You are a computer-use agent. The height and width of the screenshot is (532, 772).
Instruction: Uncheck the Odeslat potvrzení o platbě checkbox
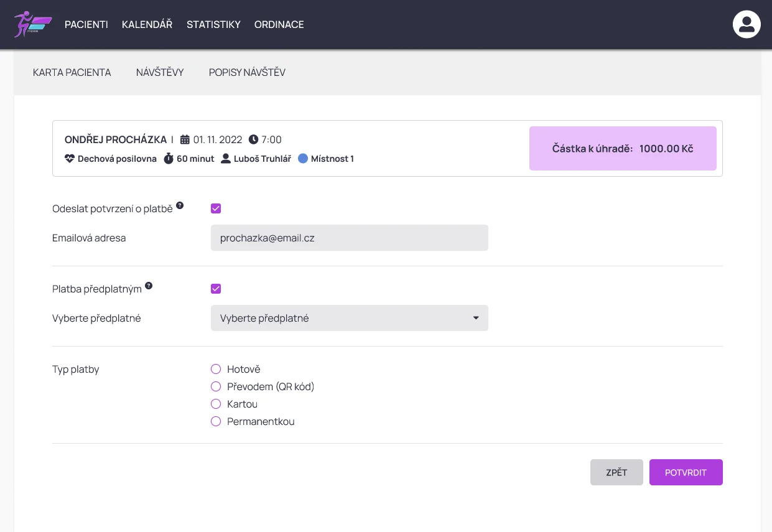click(216, 208)
